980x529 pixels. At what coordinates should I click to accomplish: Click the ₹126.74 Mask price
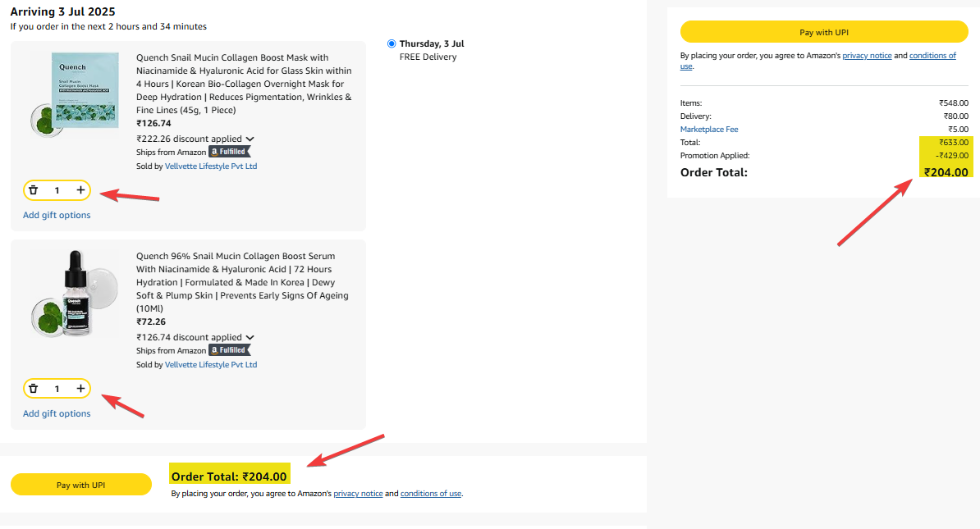(x=153, y=124)
